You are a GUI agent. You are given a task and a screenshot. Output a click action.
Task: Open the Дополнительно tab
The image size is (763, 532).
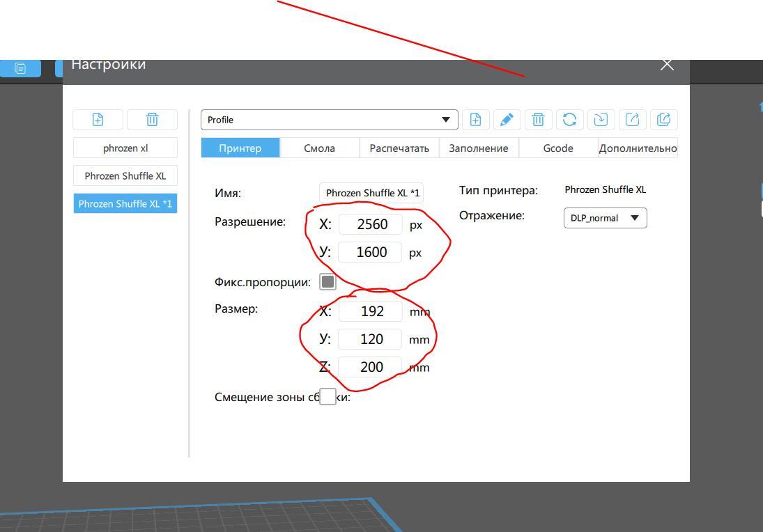tap(638, 148)
